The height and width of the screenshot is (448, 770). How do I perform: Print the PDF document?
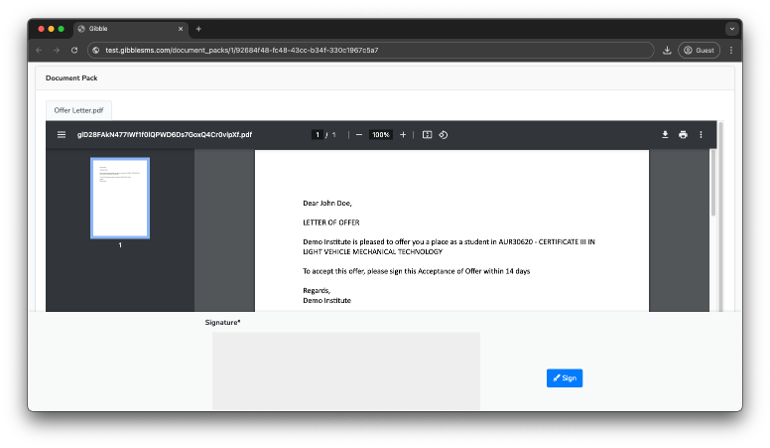point(683,135)
